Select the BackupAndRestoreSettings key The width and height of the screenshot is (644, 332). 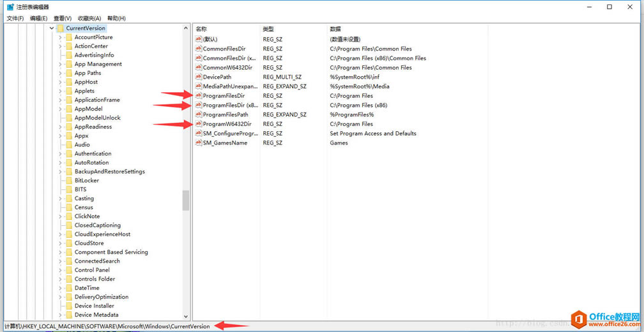pos(110,171)
